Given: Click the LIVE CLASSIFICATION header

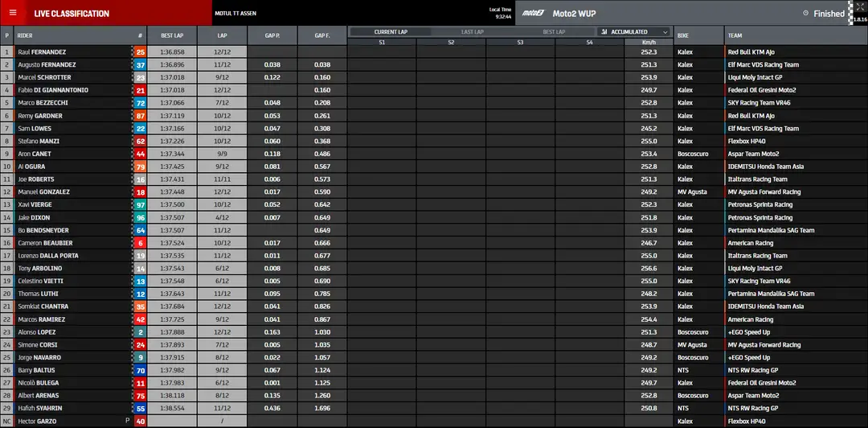Looking at the screenshot, I should [x=72, y=14].
